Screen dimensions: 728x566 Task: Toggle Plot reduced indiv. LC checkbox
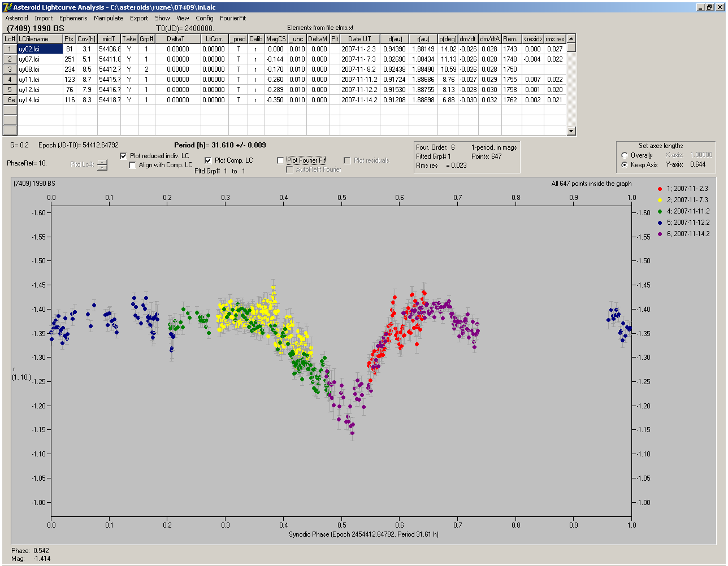coord(124,156)
